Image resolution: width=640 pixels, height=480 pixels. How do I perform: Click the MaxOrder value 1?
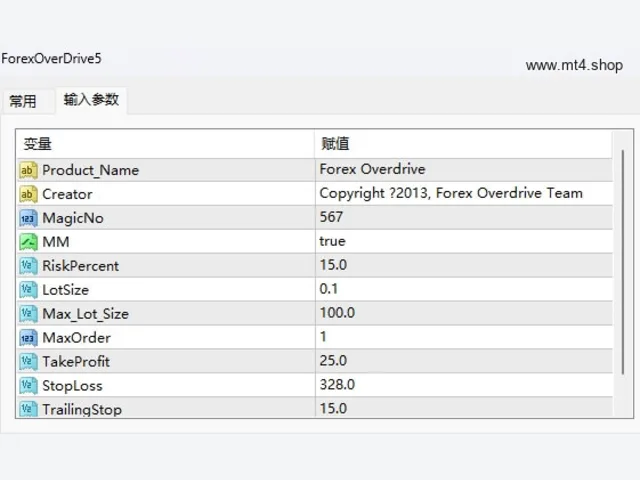click(323, 337)
